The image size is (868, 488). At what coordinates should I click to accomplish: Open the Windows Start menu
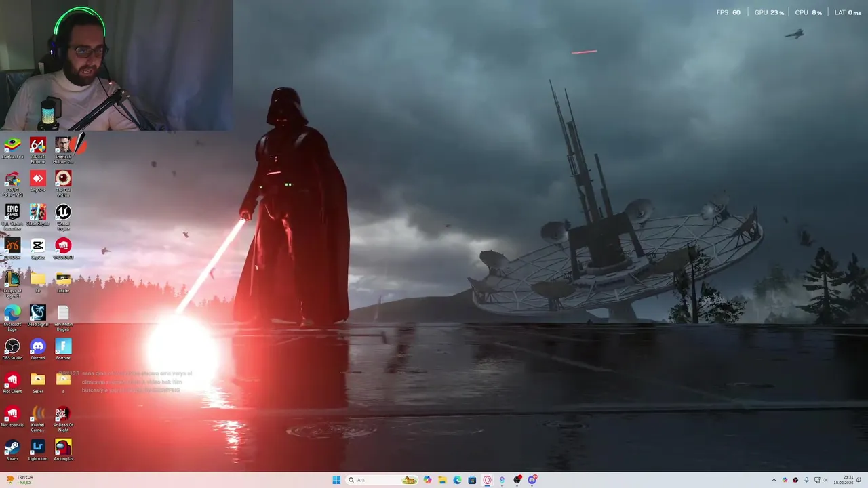(336, 480)
